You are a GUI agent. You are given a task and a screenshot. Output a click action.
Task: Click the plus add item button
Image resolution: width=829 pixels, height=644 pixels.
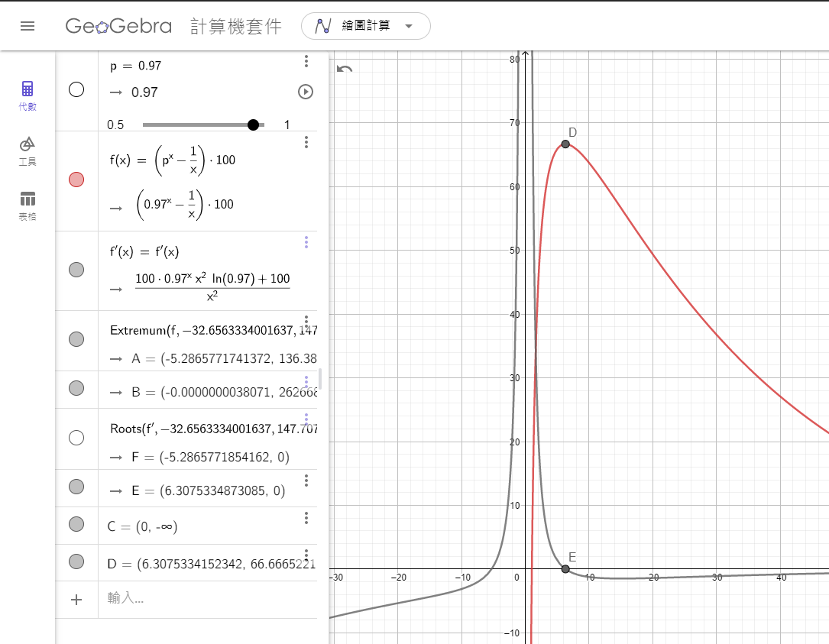click(x=76, y=600)
